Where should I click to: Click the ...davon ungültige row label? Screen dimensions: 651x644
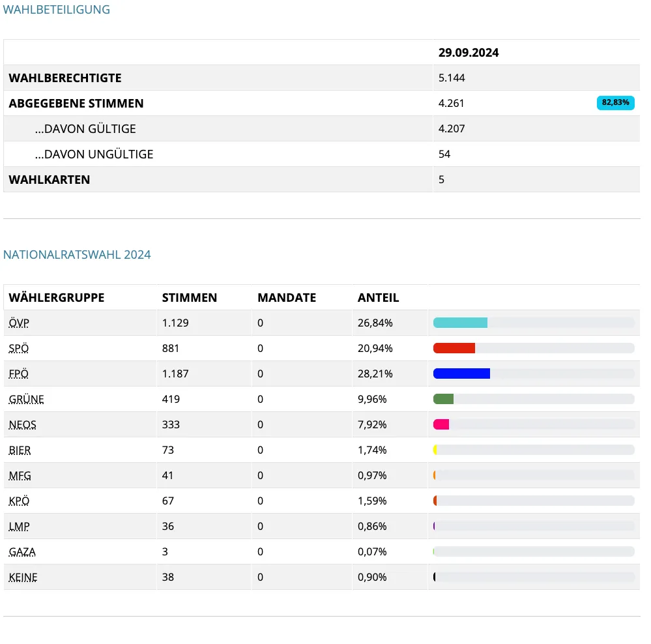point(94,154)
